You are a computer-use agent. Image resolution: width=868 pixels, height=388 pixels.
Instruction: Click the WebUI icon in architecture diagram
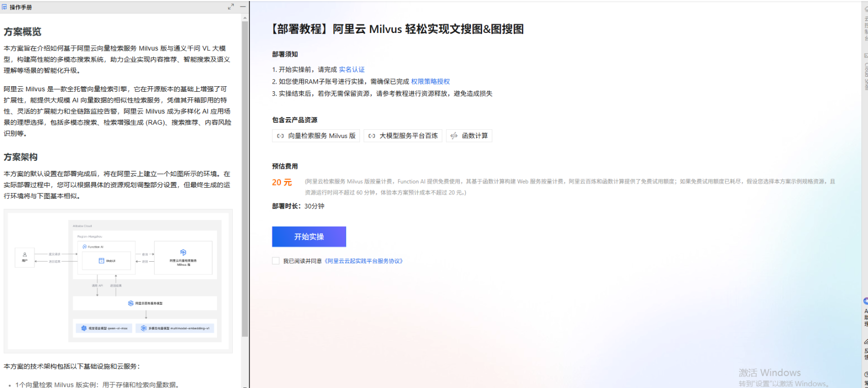click(101, 261)
